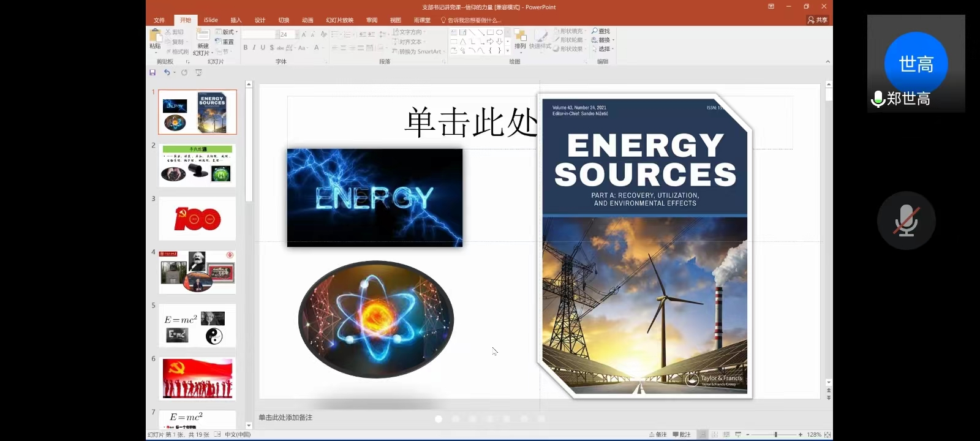Click the New Slide icon
This screenshot has height=441, width=980.
point(203,36)
